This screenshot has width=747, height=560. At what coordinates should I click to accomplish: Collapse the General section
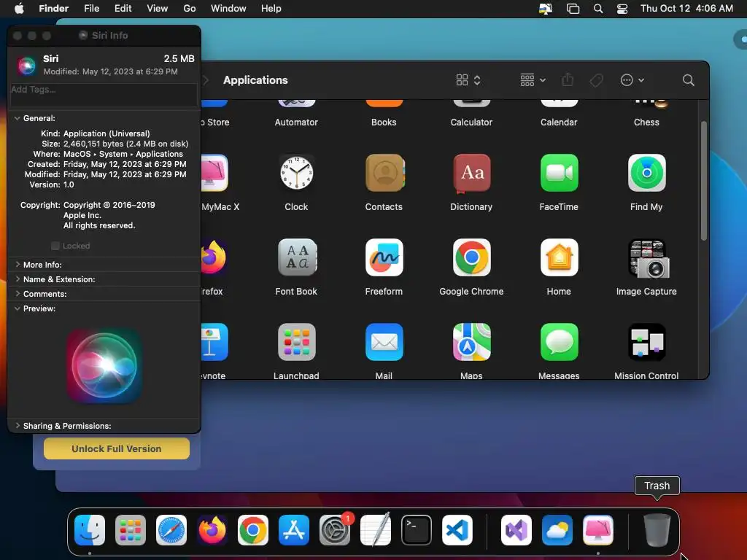18,118
